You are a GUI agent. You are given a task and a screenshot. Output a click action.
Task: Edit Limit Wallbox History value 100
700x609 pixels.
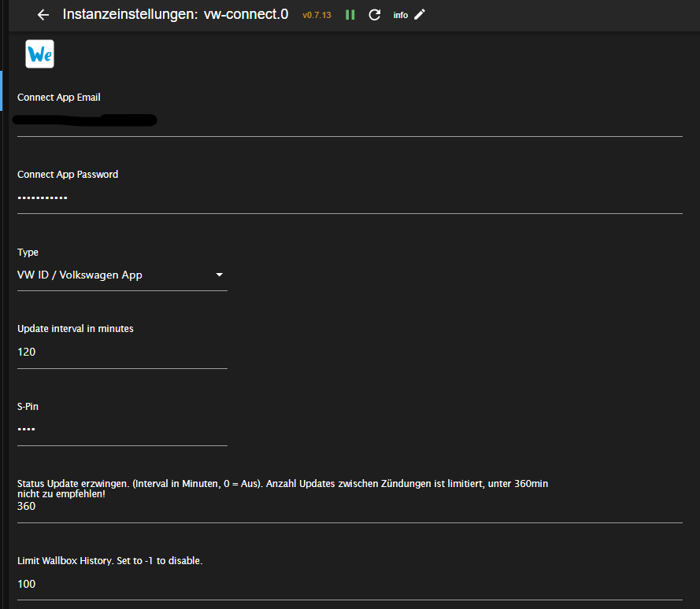tap(350, 584)
